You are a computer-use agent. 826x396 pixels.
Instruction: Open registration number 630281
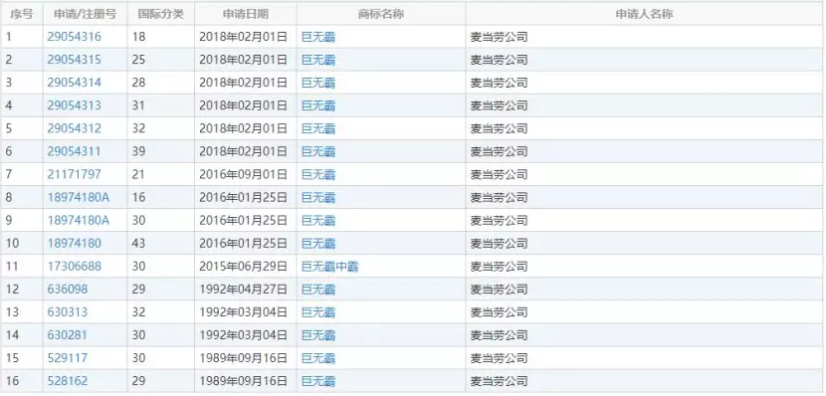pos(67,335)
